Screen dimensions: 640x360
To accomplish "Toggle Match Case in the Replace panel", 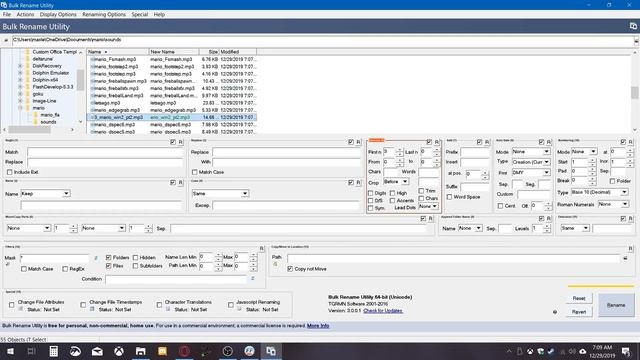I will pyautogui.click(x=195, y=172).
